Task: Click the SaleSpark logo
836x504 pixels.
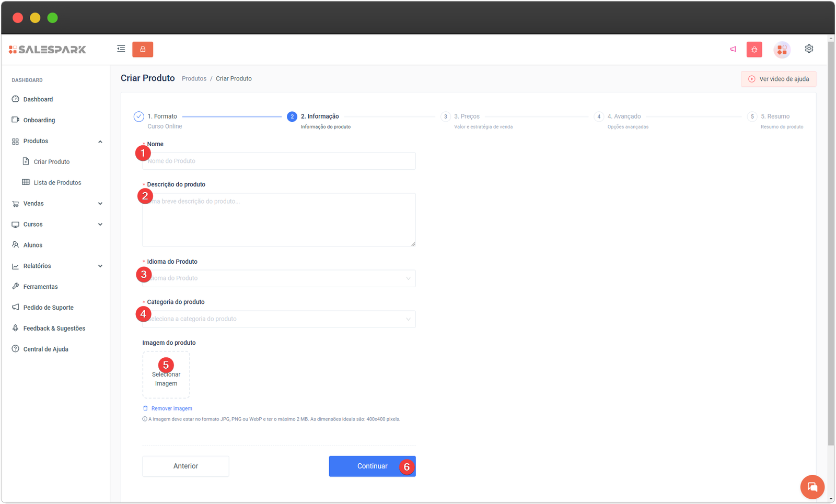Action: [x=48, y=50]
